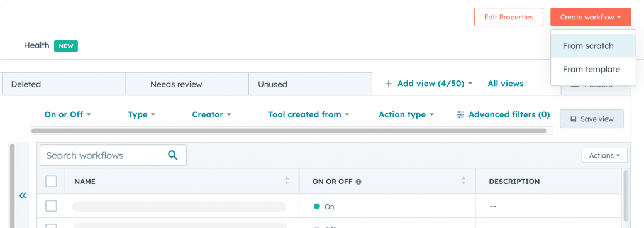Open the Add view (4/50) dropdown
This screenshot has height=228, width=644.
coord(429,84)
